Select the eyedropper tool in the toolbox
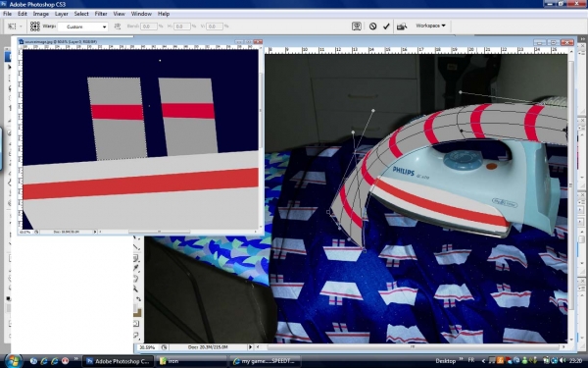 point(136,268)
